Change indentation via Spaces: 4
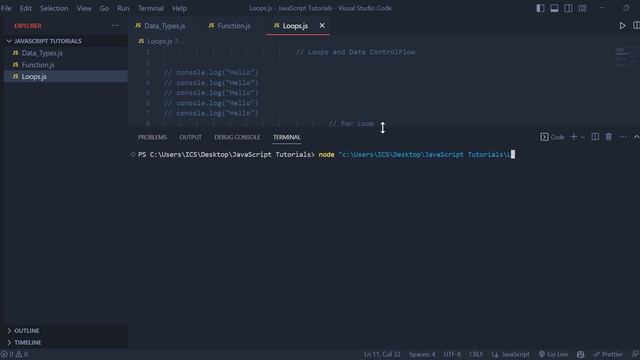The image size is (640, 360). 422,354
